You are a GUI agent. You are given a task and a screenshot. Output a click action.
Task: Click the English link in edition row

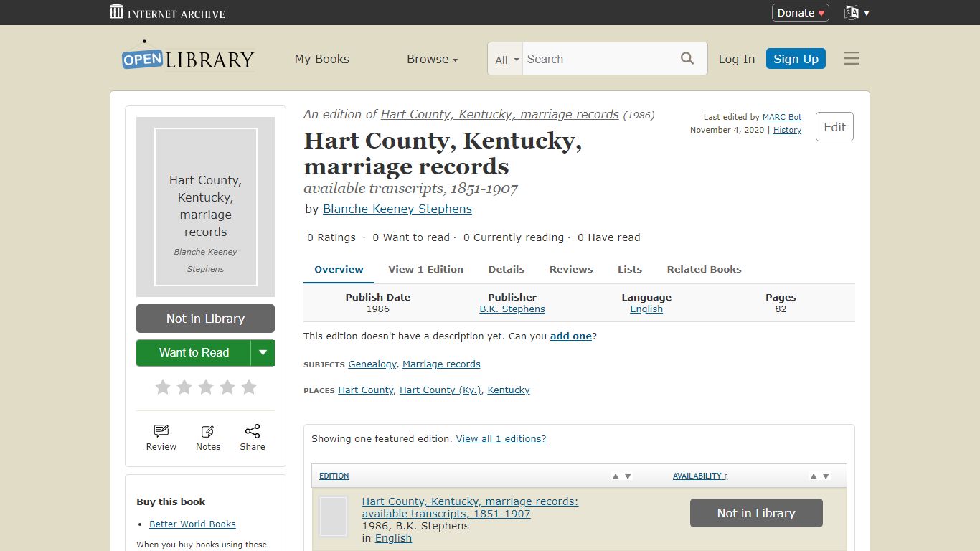[x=393, y=538]
